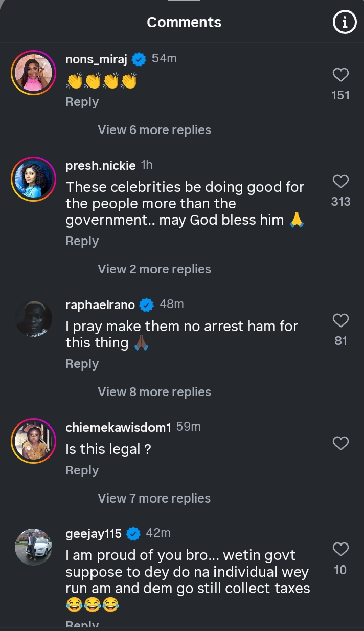
Task: Open geejay115's username profile link
Action: [x=94, y=534]
